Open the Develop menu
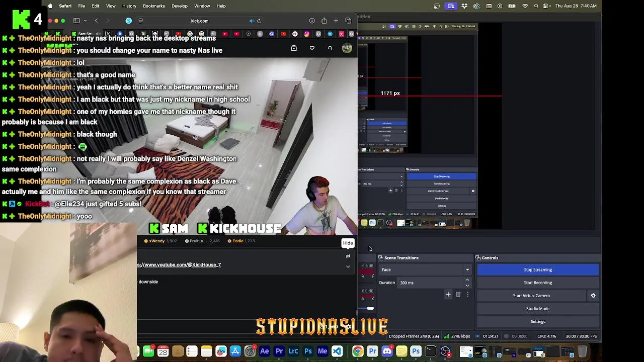This screenshot has height=362, width=644. (x=180, y=6)
